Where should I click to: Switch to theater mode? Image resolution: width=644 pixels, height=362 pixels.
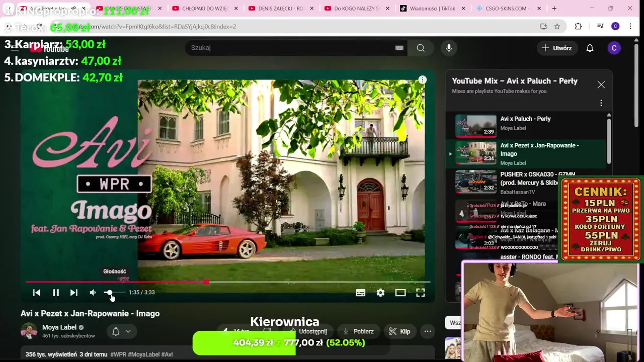(400, 293)
